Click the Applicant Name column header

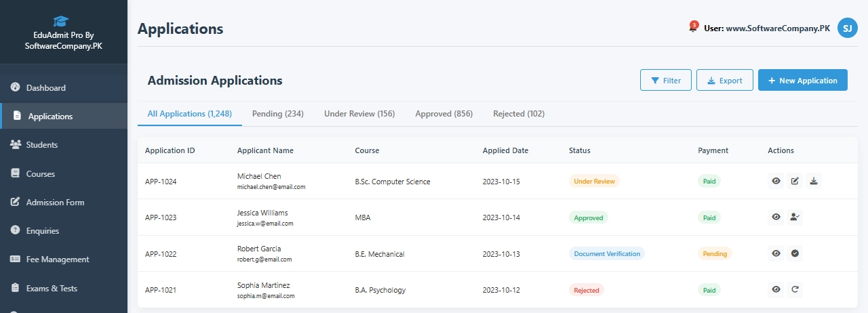click(265, 150)
